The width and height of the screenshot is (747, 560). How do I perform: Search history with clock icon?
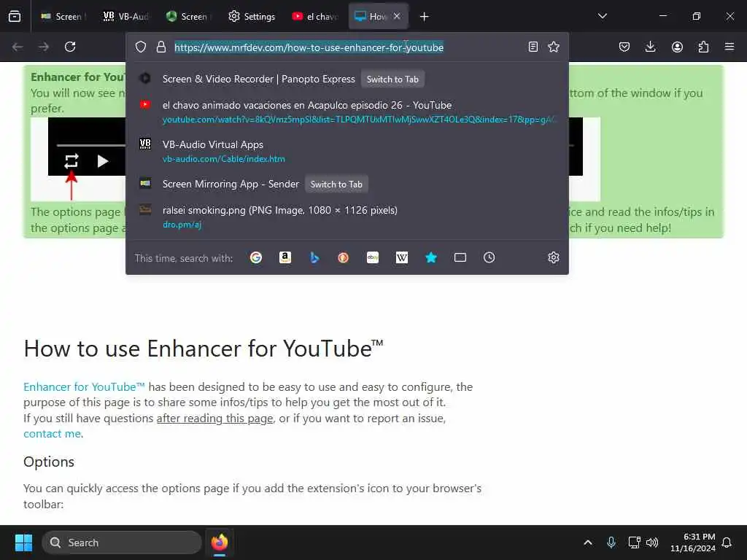coord(489,257)
